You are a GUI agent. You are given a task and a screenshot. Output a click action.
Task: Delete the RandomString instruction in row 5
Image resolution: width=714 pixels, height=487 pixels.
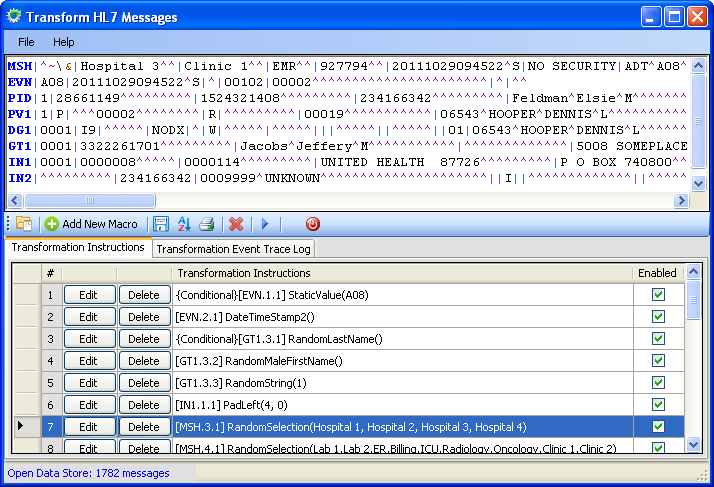tap(144, 383)
